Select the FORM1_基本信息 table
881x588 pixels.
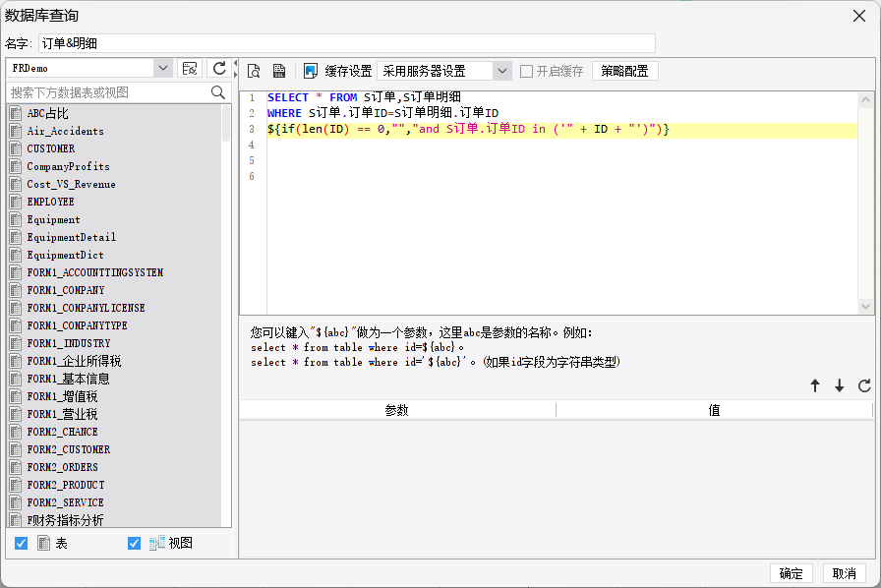click(x=68, y=379)
